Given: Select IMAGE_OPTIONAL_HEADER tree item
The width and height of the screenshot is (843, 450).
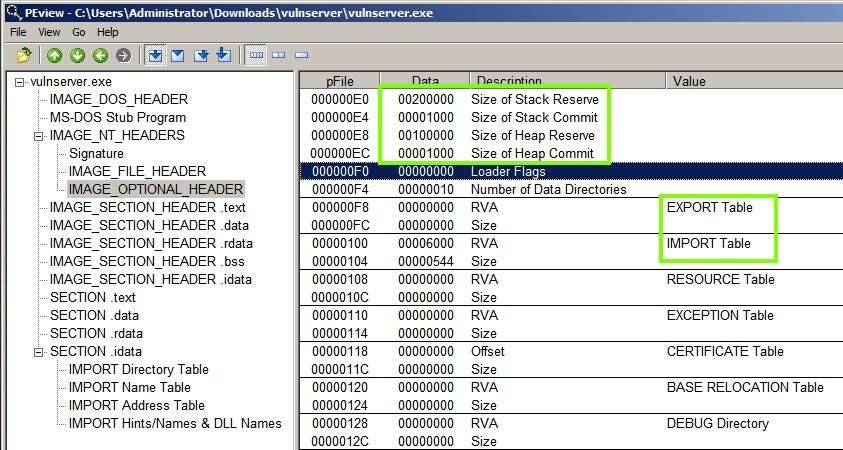Looking at the screenshot, I should (x=156, y=189).
